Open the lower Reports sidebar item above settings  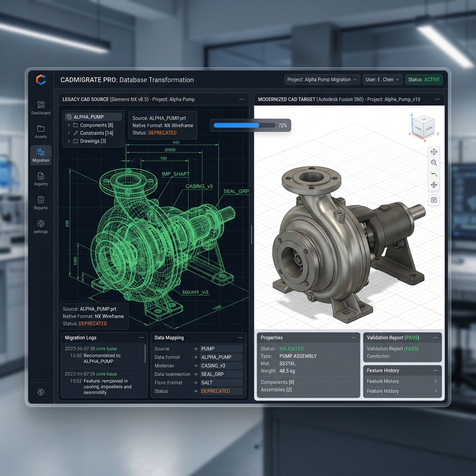[x=41, y=203]
